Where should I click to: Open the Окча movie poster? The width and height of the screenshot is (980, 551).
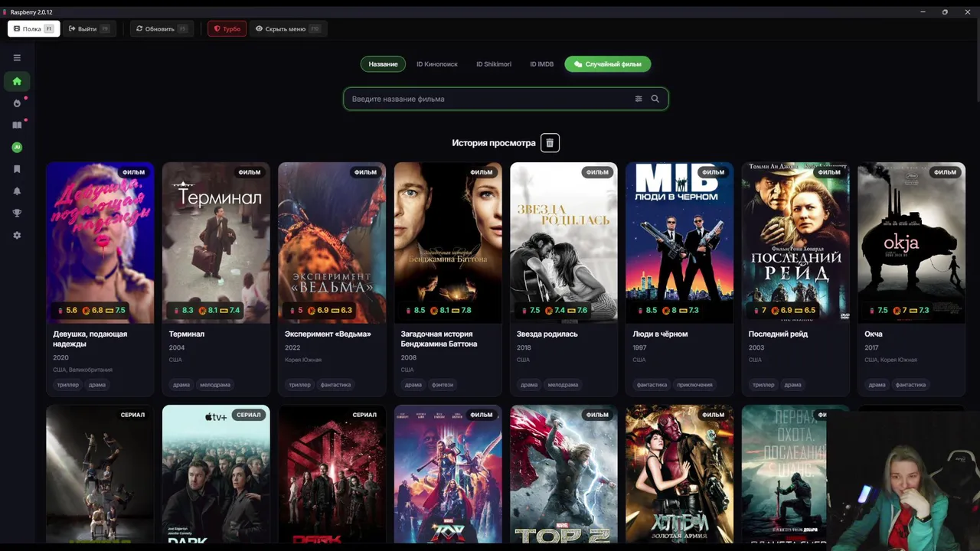(x=911, y=243)
